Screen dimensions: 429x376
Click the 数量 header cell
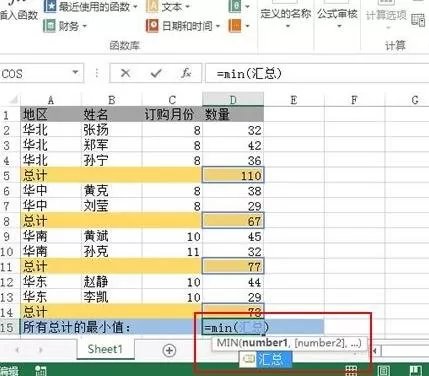coord(233,115)
